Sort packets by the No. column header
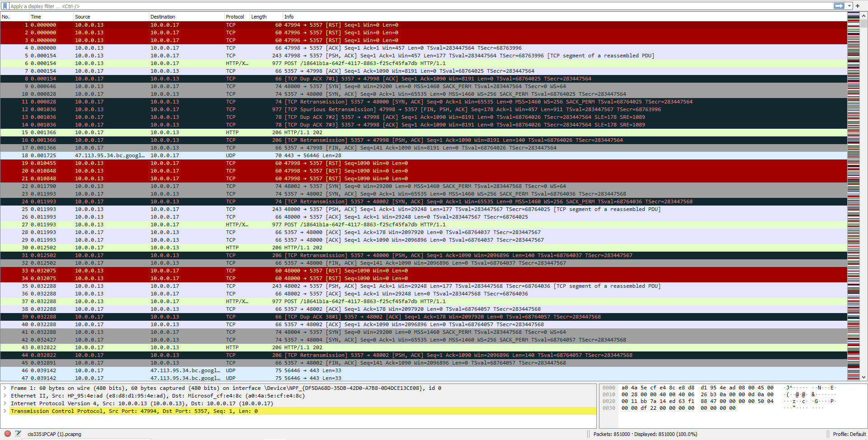The height and width of the screenshot is (440, 868). [x=14, y=17]
